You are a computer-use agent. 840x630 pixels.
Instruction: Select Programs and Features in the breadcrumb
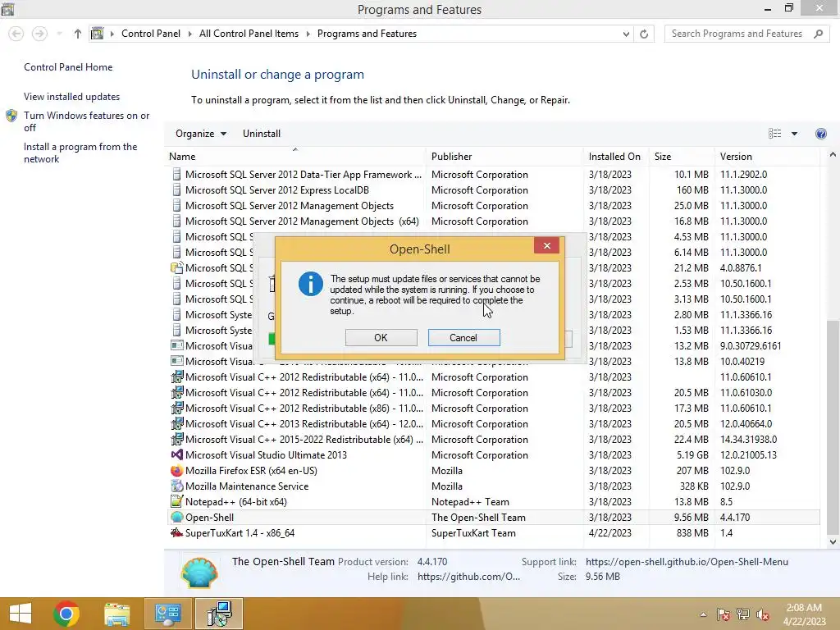coord(367,34)
